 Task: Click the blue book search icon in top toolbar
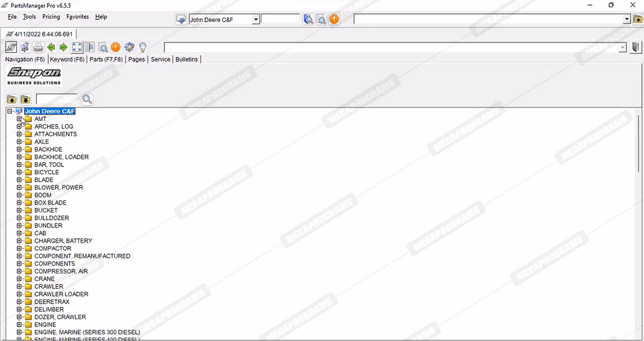click(308, 19)
